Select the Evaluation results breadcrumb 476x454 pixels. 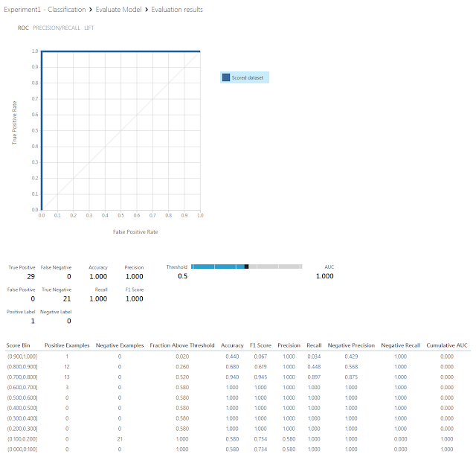click(x=177, y=10)
